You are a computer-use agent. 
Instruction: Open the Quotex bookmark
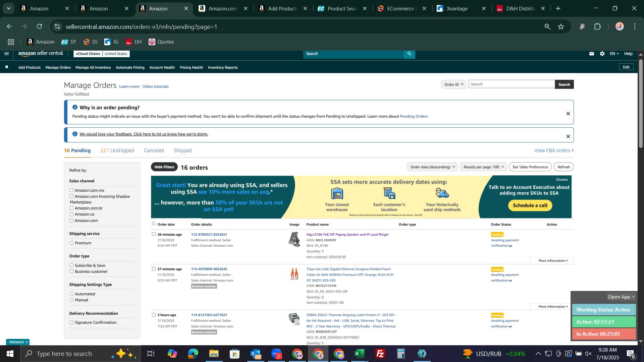161,42
